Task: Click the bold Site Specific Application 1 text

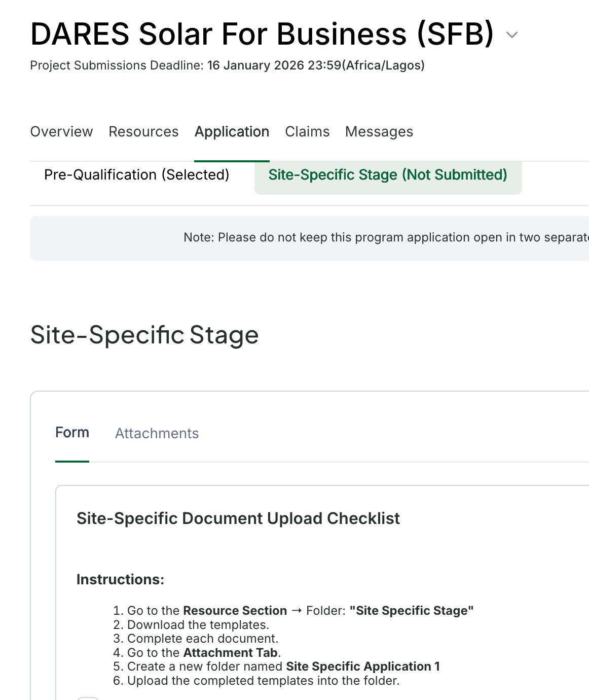Action: pos(362,667)
